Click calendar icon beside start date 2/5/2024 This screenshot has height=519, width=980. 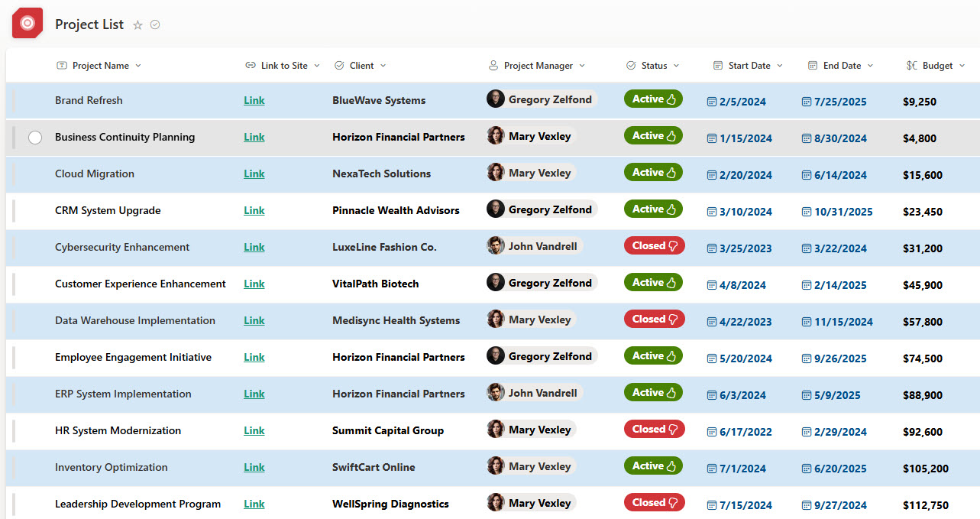[x=712, y=102]
